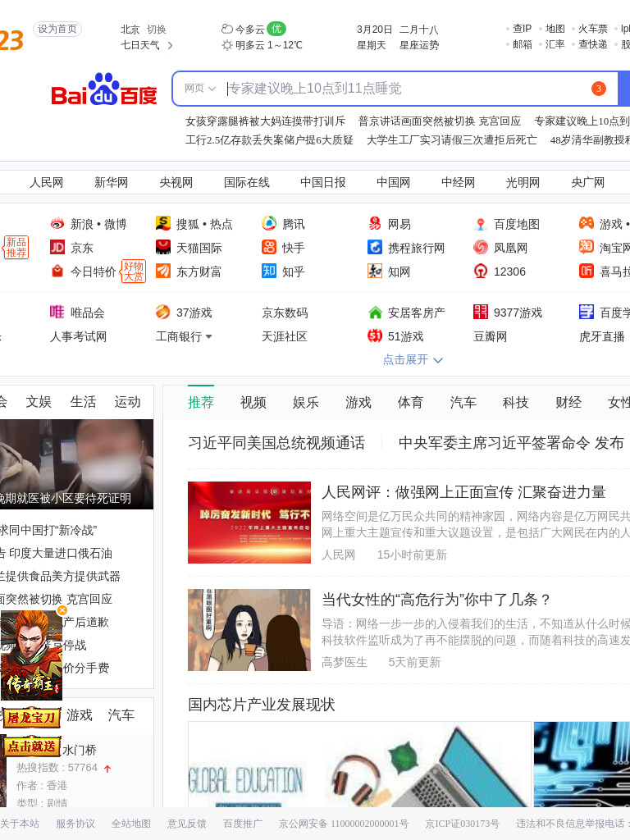
Task: Click the 游戏 gamepad icon
Action: point(587,223)
